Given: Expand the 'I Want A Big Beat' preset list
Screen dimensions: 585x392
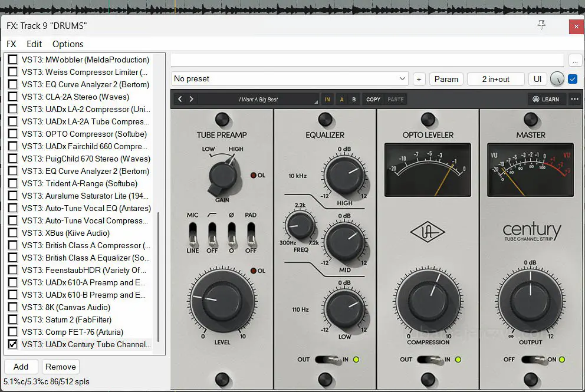Looking at the screenshot, I should 258,100.
